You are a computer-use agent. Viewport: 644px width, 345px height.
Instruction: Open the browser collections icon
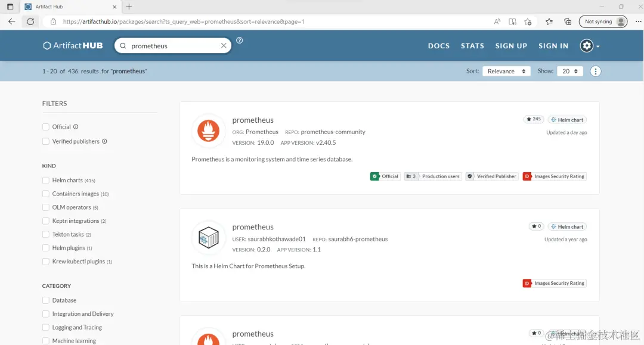click(x=568, y=21)
